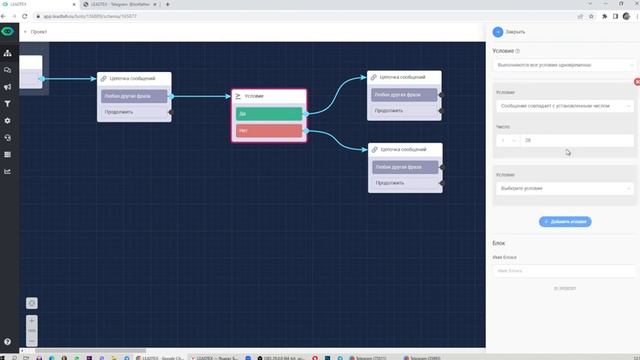The width and height of the screenshot is (640, 360).
Task: Open the globe sidebar icon
Action: click(x=7, y=138)
